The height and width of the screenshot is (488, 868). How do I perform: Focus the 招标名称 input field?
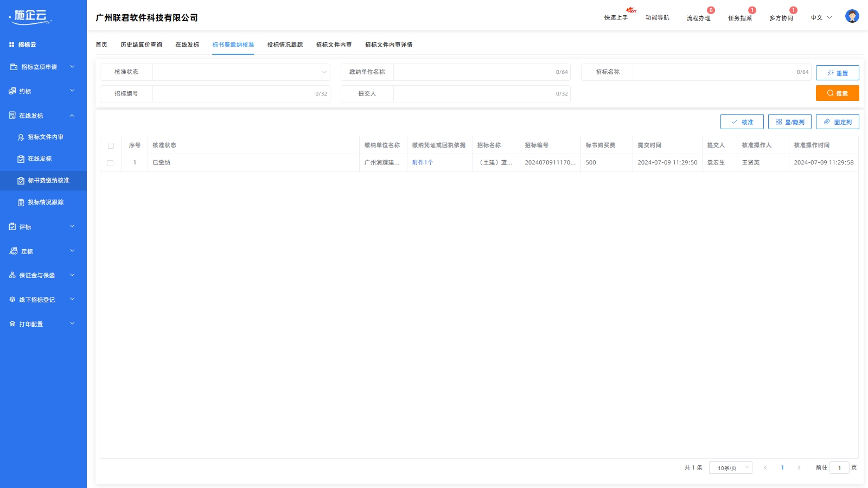pyautogui.click(x=722, y=72)
